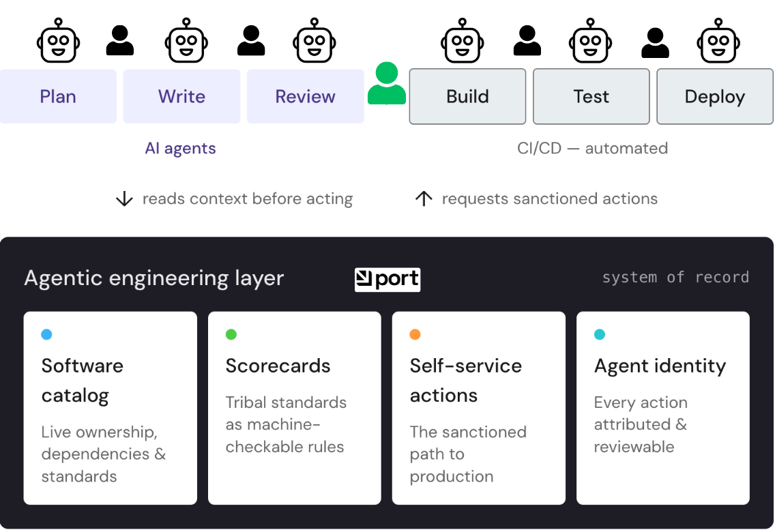Click 'requests sanctioned actions' text
775x532 pixels.
click(x=550, y=198)
